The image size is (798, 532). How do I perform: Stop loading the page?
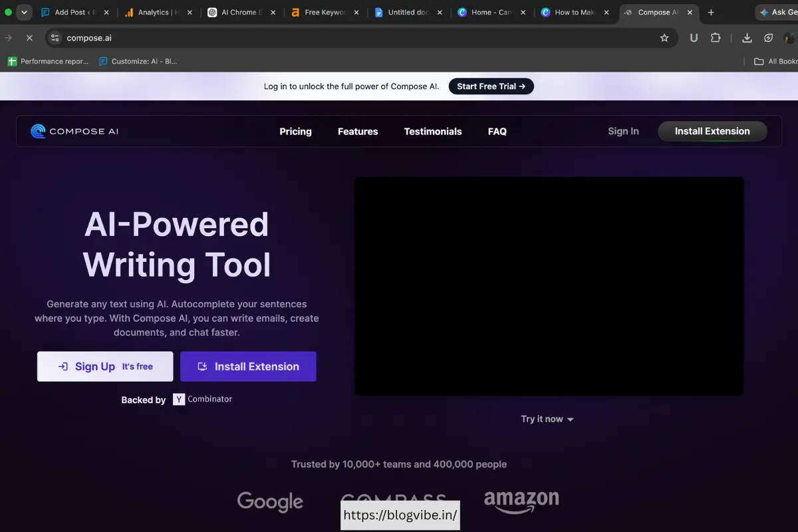tap(29, 38)
